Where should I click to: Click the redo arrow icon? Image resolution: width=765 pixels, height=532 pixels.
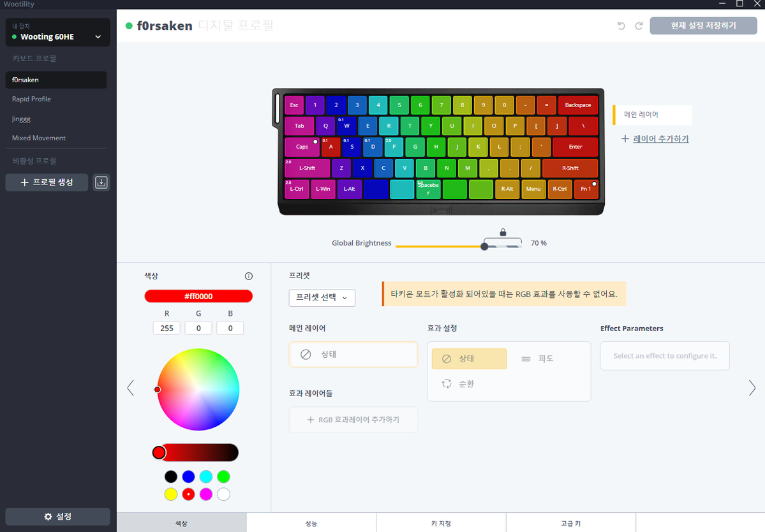click(639, 26)
